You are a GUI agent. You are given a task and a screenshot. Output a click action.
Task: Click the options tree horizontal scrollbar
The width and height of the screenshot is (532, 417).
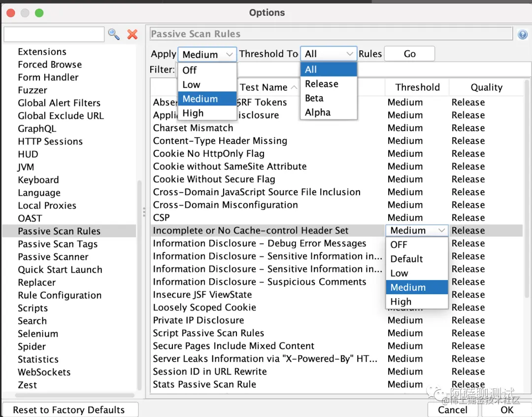tap(75, 395)
